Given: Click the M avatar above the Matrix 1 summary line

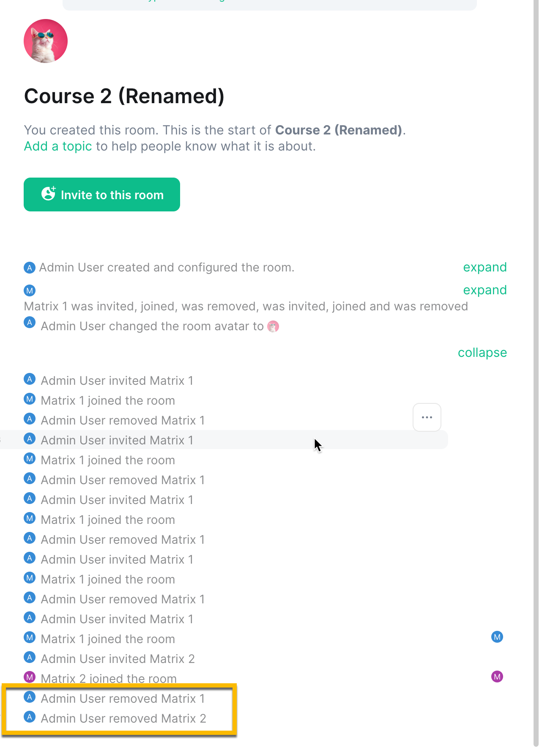Looking at the screenshot, I should (x=30, y=290).
